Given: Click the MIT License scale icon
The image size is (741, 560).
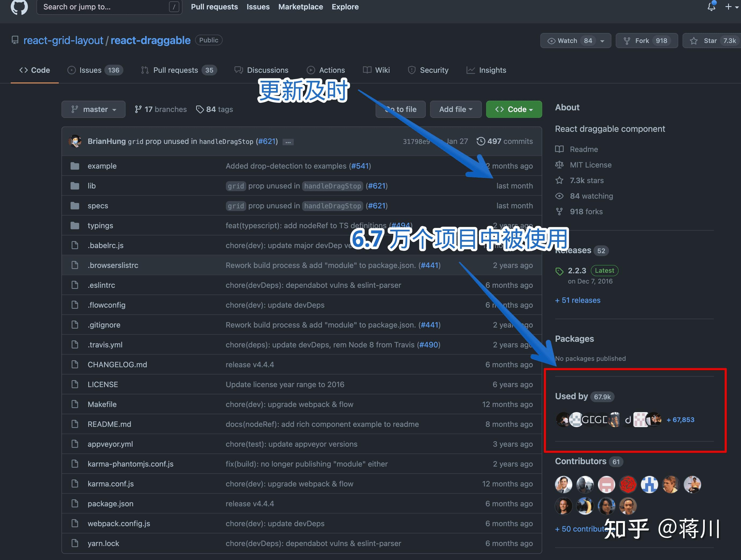Looking at the screenshot, I should (x=559, y=165).
